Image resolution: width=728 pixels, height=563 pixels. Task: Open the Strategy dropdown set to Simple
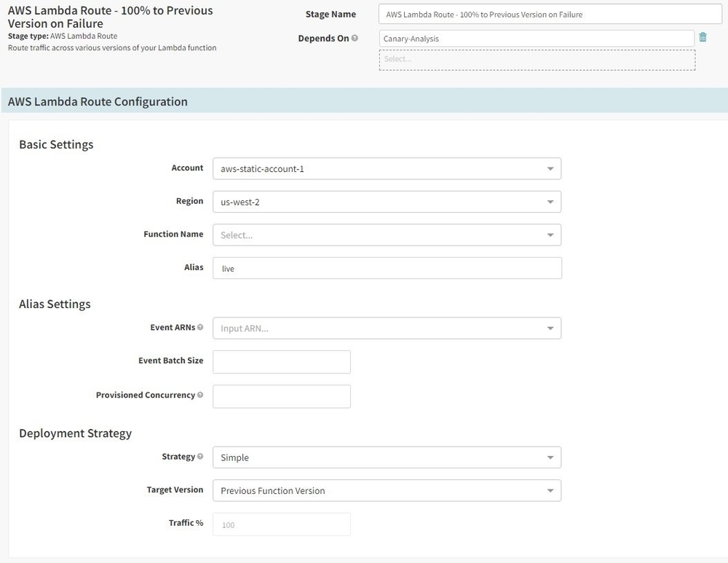(387, 457)
